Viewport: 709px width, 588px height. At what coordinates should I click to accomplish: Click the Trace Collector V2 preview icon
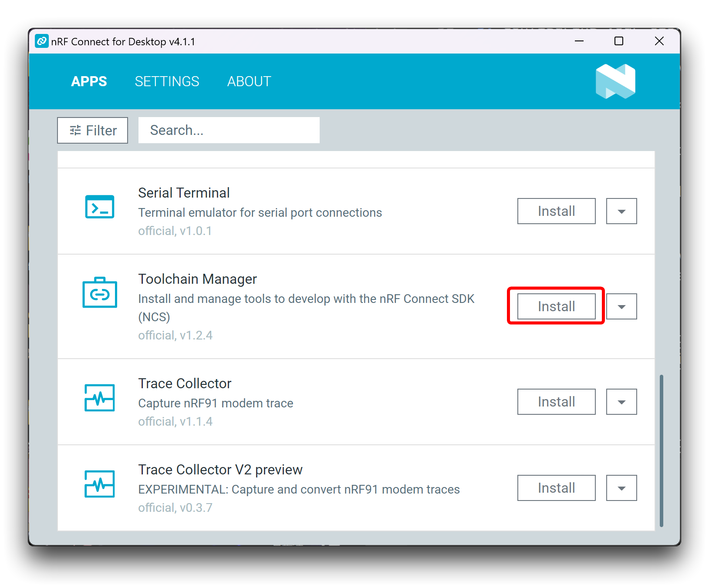click(100, 484)
